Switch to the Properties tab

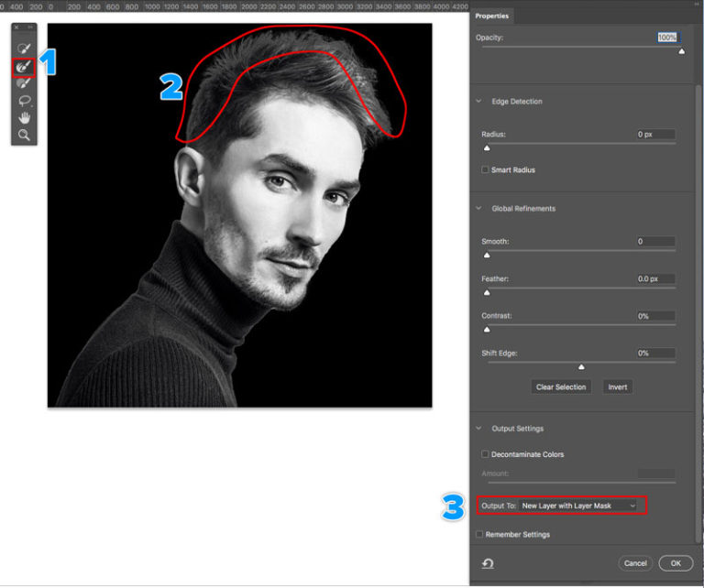coord(492,16)
